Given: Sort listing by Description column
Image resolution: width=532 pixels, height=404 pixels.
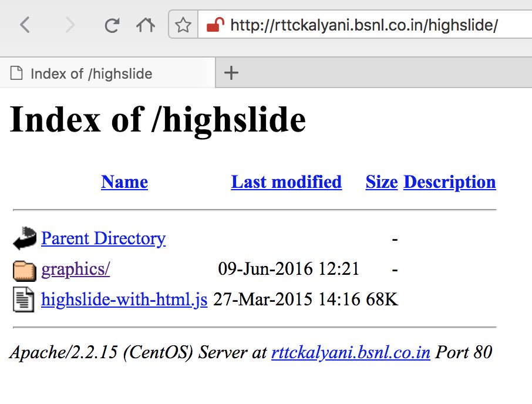Looking at the screenshot, I should tap(450, 183).
